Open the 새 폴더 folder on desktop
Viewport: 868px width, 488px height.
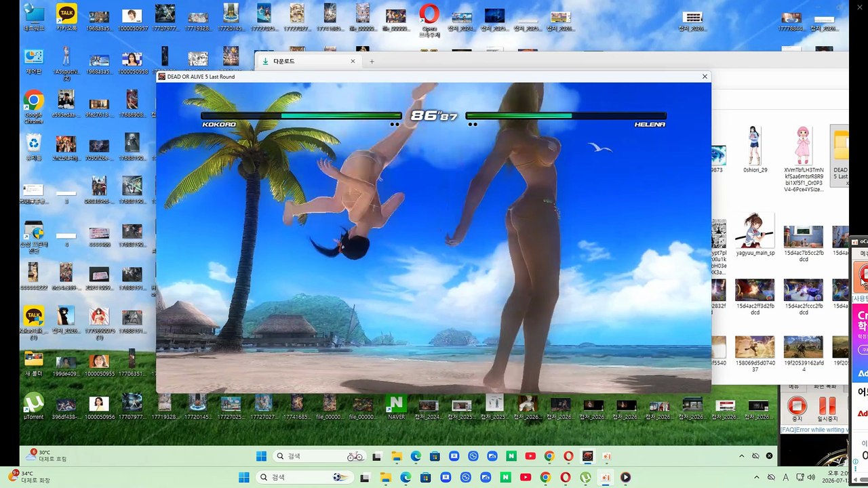click(33, 363)
